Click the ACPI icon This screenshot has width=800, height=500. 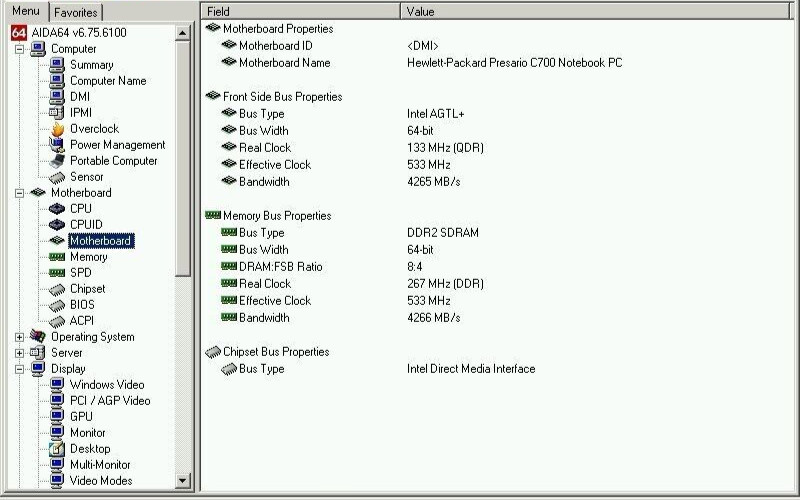click(x=57, y=321)
